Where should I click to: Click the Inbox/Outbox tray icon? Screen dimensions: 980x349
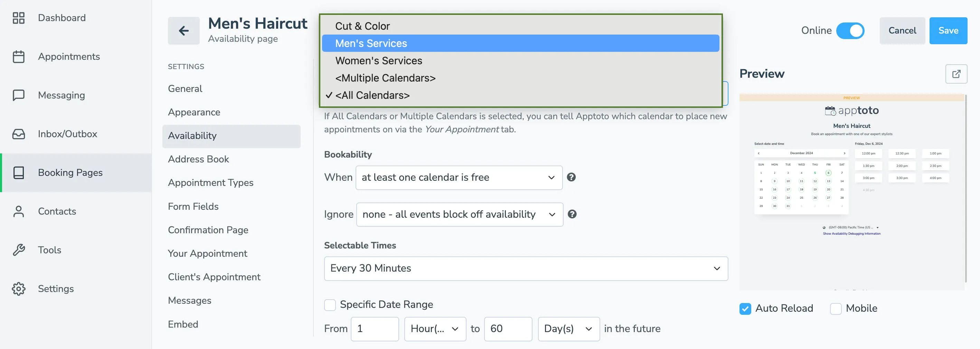coord(18,134)
